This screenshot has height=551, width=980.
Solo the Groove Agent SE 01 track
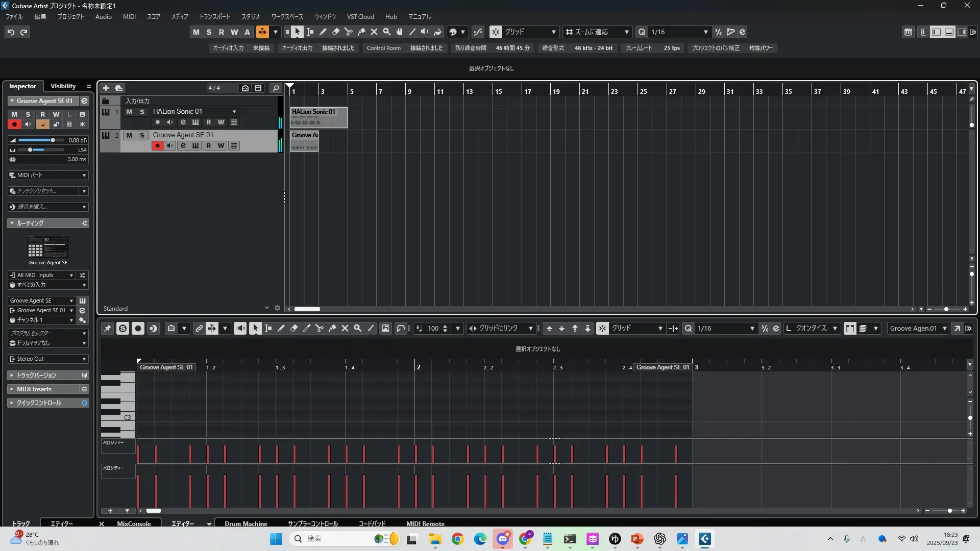click(x=142, y=135)
